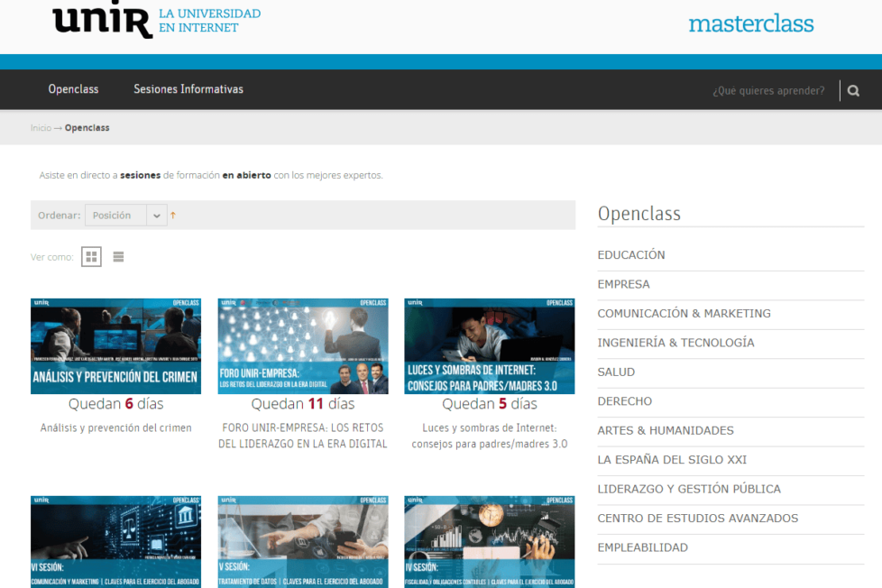Click the 'Ordenar:' label

click(x=59, y=215)
